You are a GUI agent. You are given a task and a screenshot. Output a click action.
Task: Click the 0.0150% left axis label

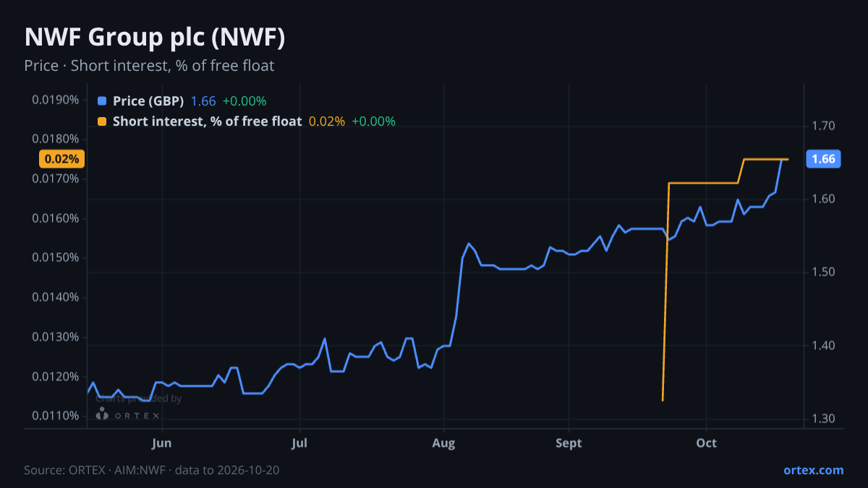tap(55, 257)
